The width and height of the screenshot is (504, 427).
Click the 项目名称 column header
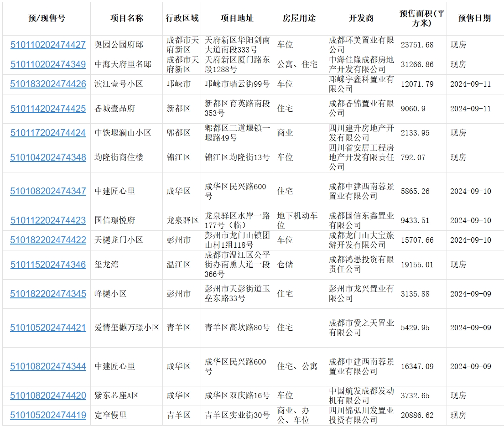point(127,18)
